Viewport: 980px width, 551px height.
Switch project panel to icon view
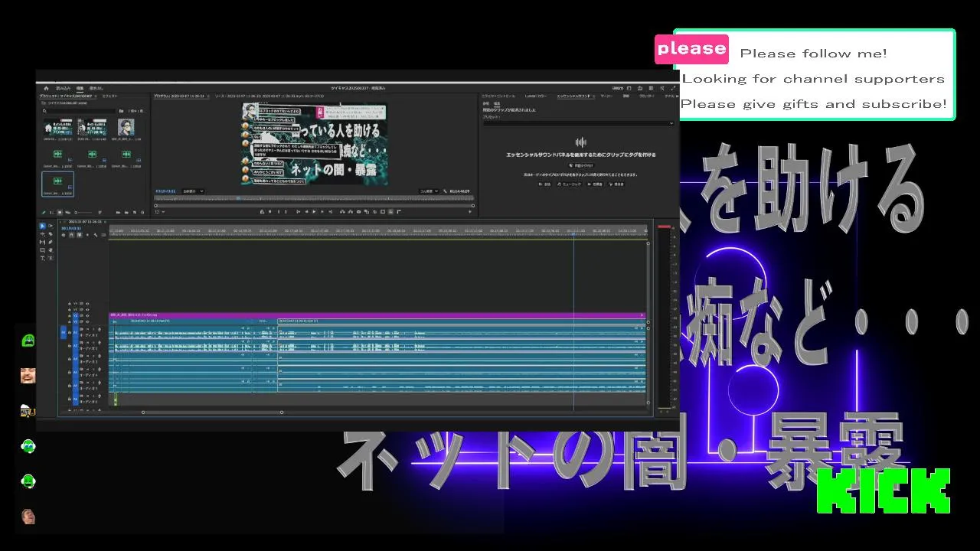[60, 212]
